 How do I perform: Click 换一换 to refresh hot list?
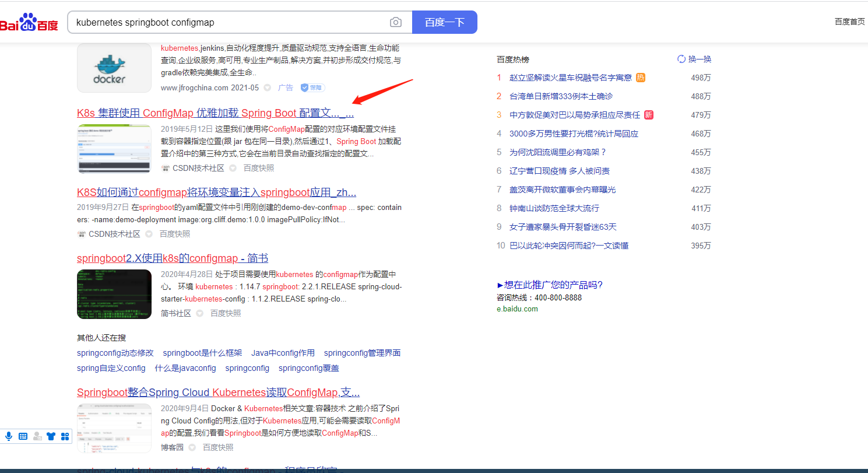tap(700, 59)
